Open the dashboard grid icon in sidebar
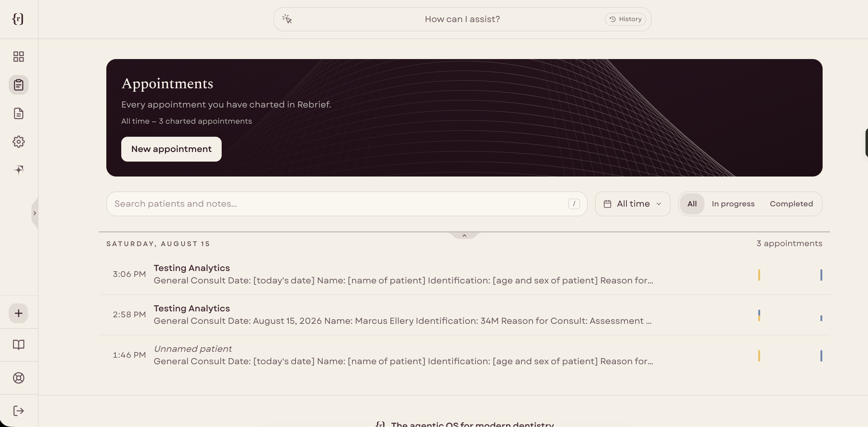This screenshot has width=868, height=427. coord(19,57)
